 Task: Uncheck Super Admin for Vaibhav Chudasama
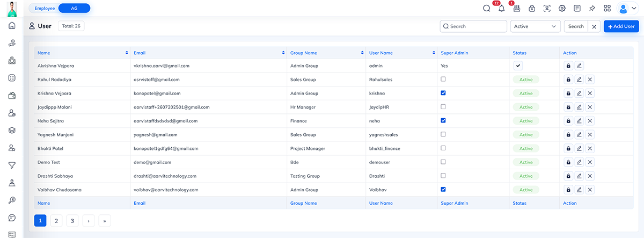[x=443, y=189]
